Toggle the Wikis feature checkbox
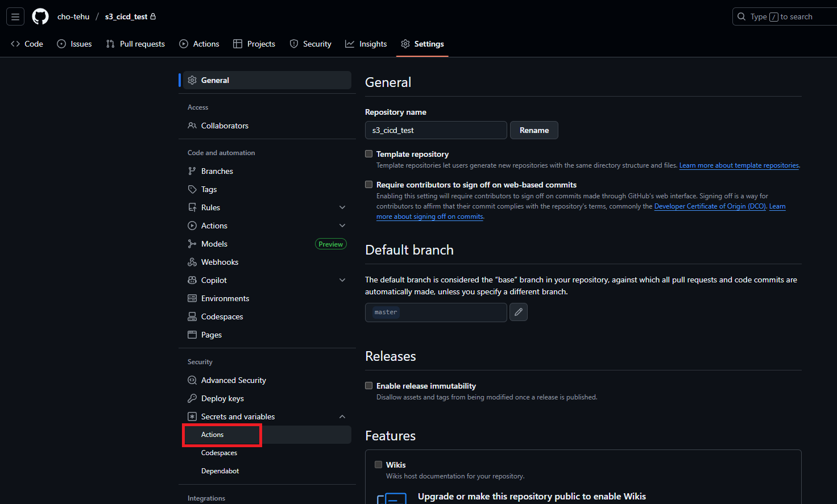The image size is (837, 504). 378,465
